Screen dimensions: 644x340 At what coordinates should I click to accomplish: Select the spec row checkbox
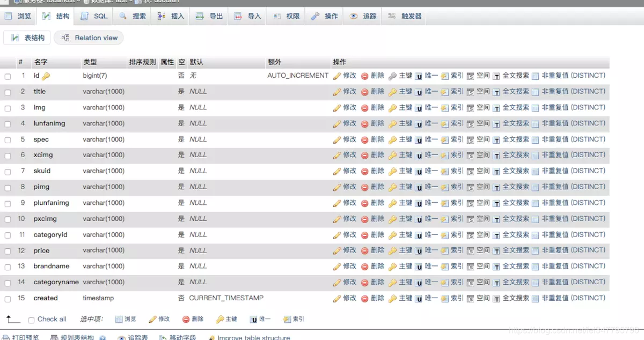8,140
